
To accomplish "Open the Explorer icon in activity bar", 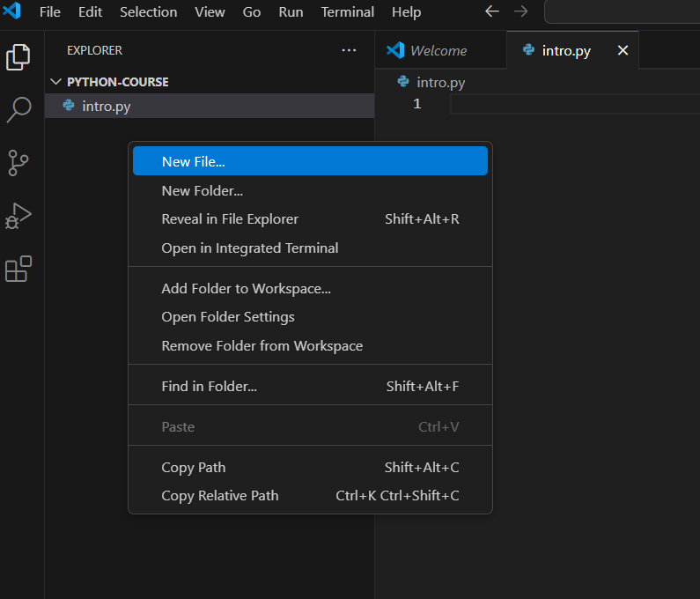I will click(18, 57).
